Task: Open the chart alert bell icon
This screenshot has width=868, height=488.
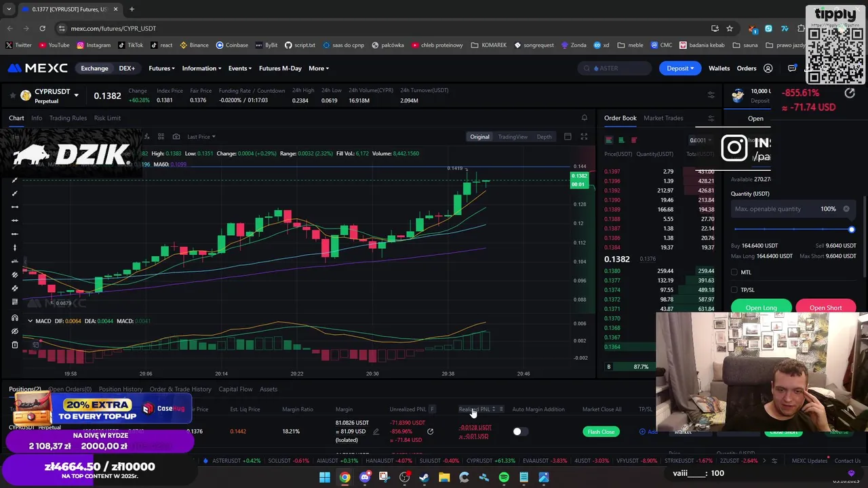Action: pos(585,118)
